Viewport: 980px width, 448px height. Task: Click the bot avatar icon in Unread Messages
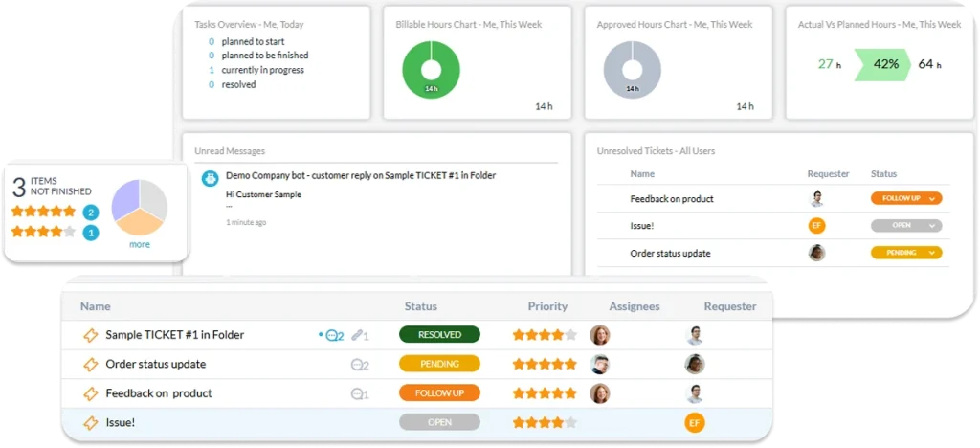click(x=210, y=177)
